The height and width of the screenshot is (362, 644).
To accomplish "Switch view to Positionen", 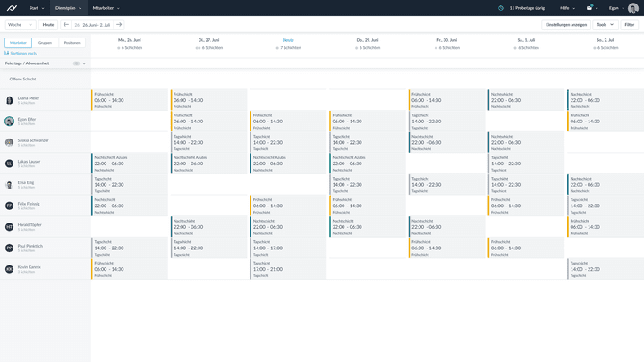I will pyautogui.click(x=72, y=43).
